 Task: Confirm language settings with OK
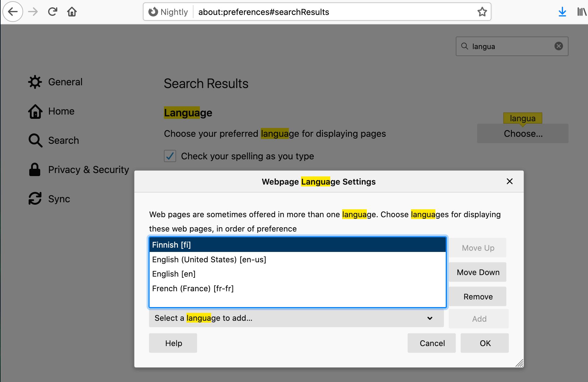click(x=484, y=343)
